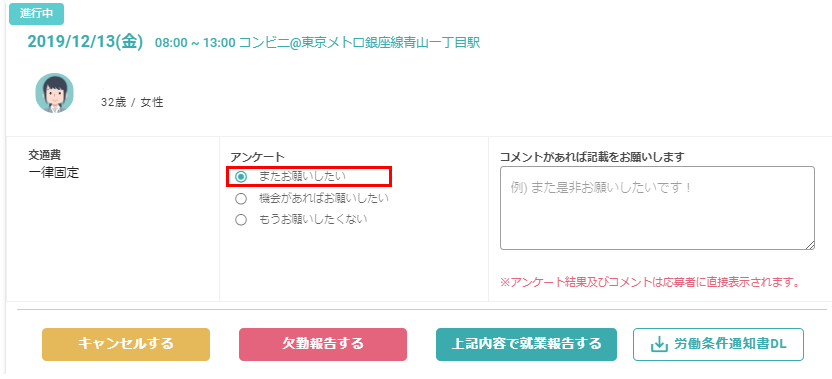The image size is (832, 379).
Task: Click the download arrow icon for 労働条件通知書
Action: (x=658, y=344)
